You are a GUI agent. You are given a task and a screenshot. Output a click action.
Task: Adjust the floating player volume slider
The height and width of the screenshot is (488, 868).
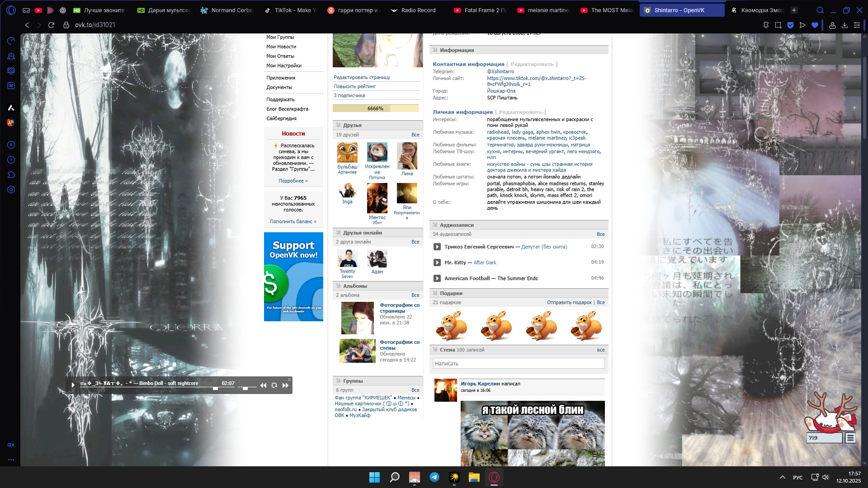tap(245, 388)
